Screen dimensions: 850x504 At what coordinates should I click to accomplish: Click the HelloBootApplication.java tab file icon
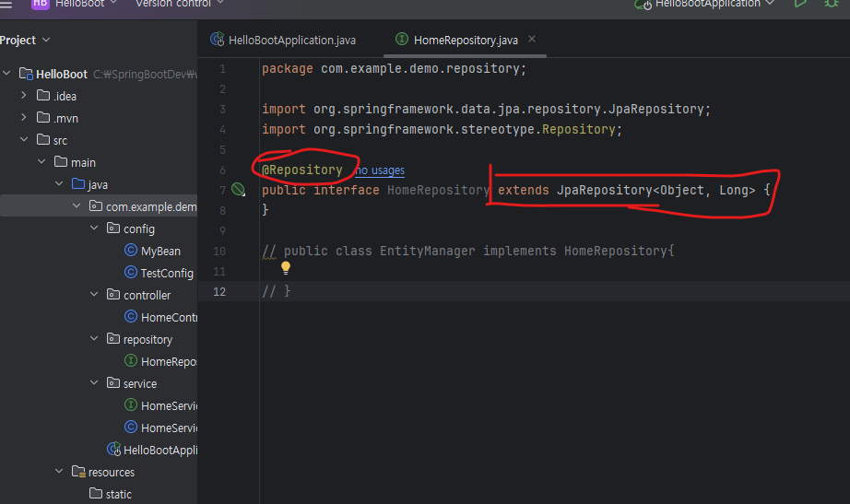218,39
